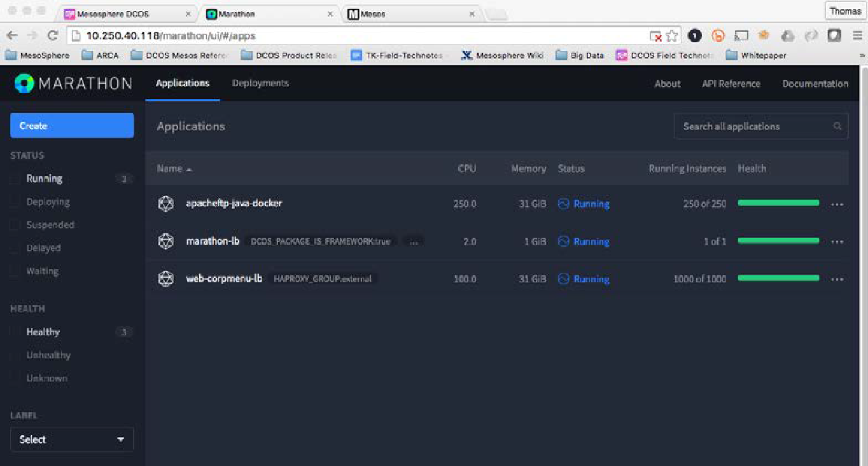Sort applications by the Name column
The height and width of the screenshot is (466, 868).
click(174, 168)
